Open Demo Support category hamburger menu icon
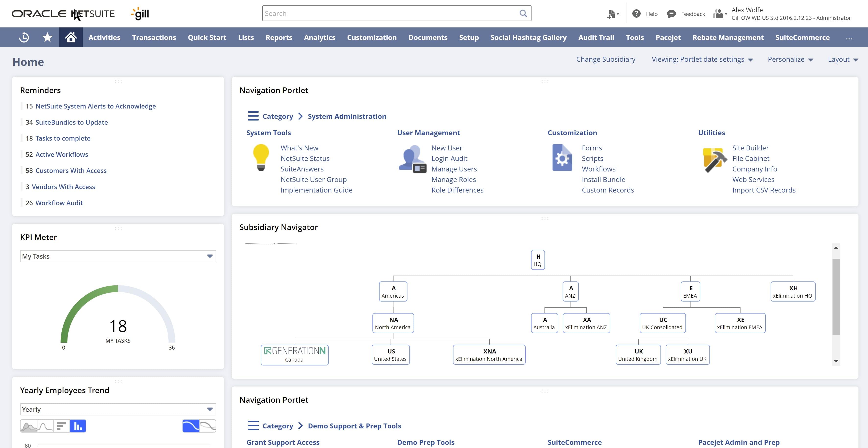 pos(253,425)
